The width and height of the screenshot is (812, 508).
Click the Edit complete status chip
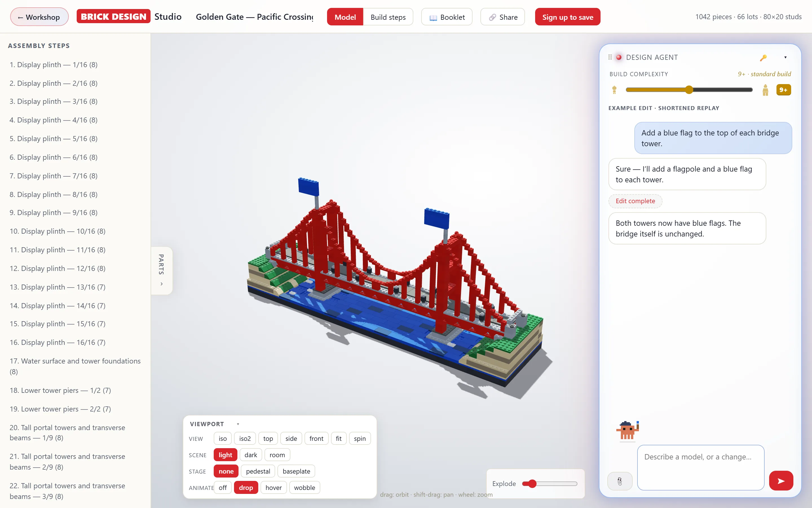pyautogui.click(x=635, y=201)
